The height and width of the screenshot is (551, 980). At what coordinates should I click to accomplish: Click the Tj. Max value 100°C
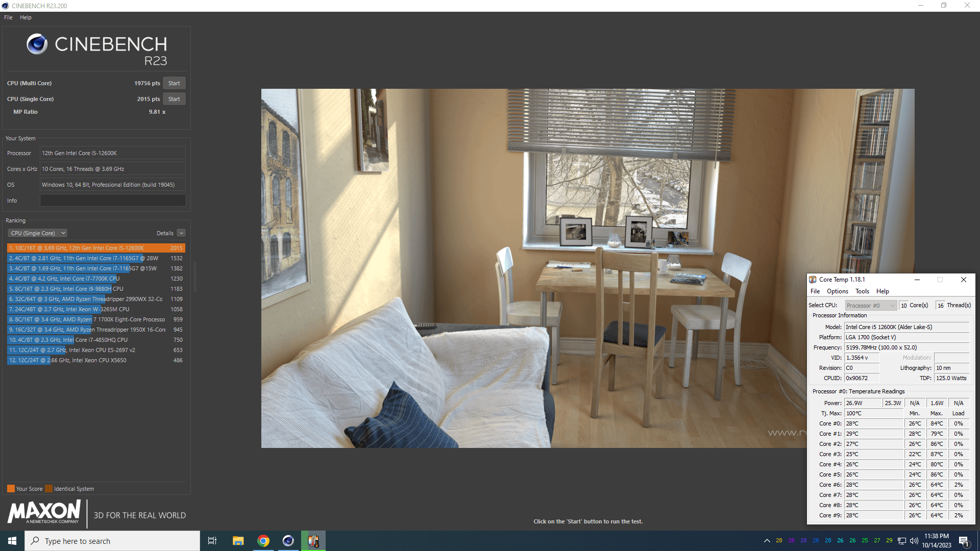click(874, 413)
